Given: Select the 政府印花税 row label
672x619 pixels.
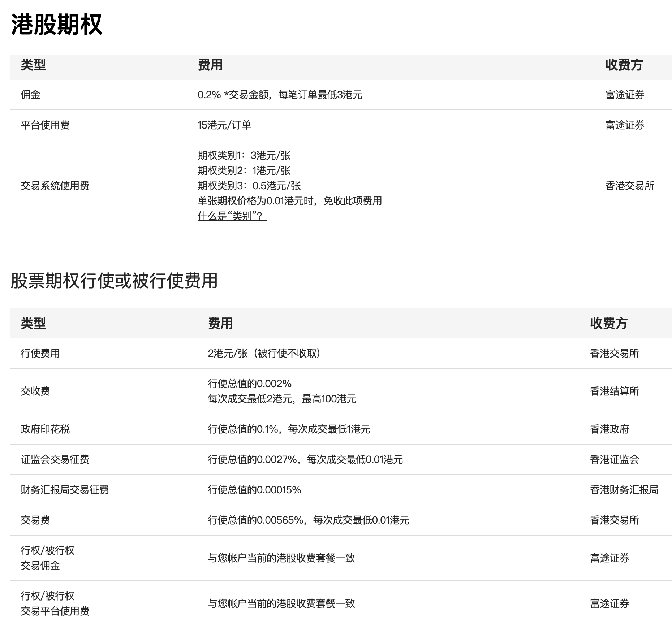Looking at the screenshot, I should coord(45,429).
